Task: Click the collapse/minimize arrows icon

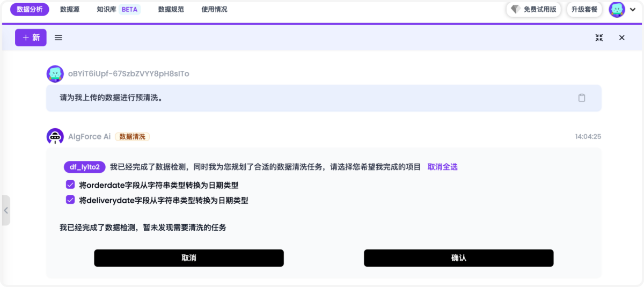Action: 599,38
